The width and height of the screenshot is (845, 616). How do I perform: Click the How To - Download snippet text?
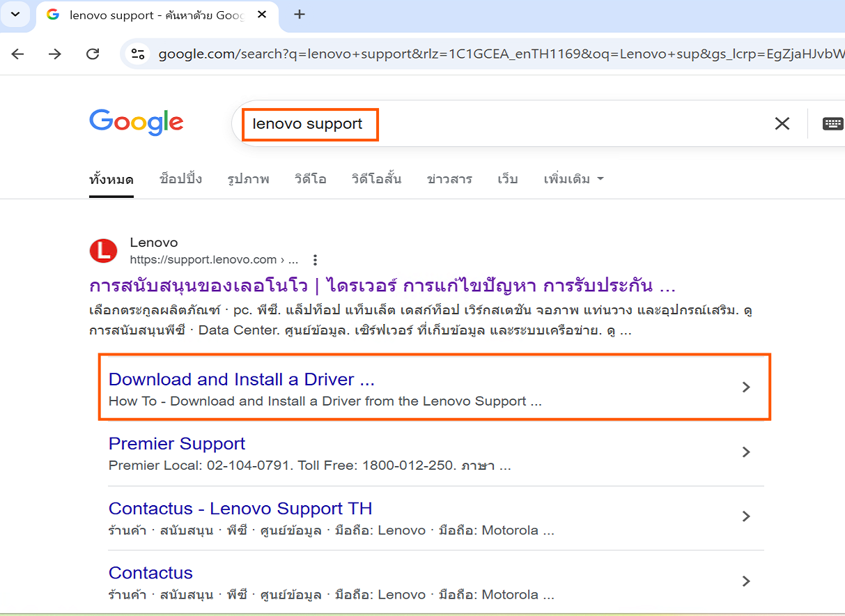pos(325,401)
